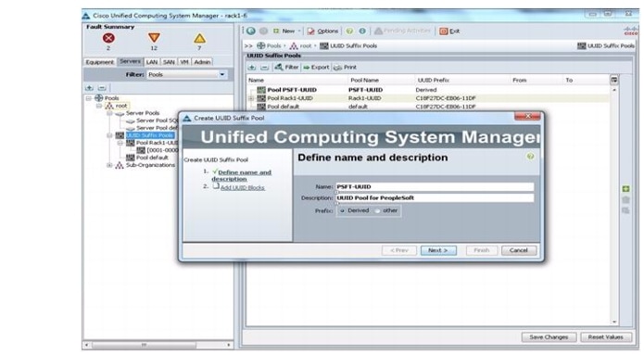Open the LAN tab
Image resolution: width=644 pixels, height=355 pixels.
pos(152,62)
